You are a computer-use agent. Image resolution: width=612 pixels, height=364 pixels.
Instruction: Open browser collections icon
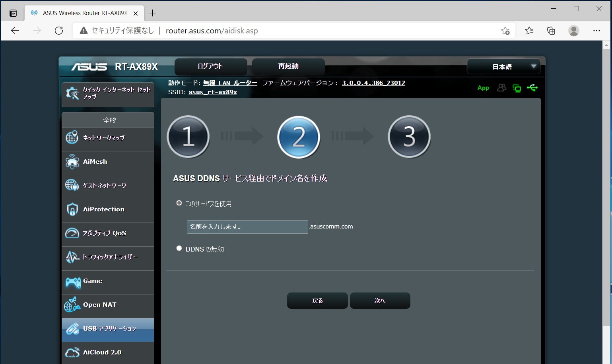[551, 31]
